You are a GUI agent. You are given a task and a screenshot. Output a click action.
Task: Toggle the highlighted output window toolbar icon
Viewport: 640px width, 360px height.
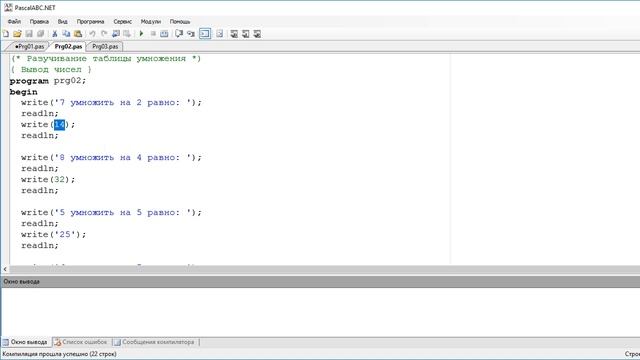(205, 34)
